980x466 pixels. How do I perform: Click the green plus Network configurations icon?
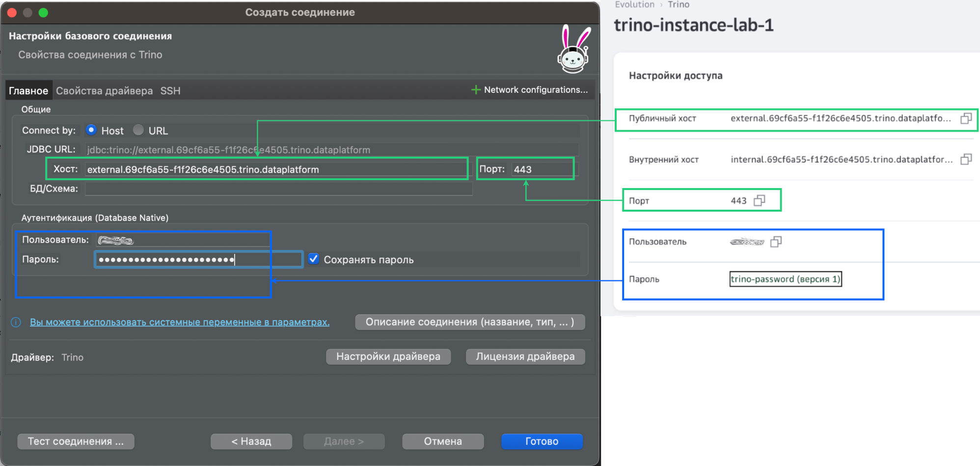pyautogui.click(x=475, y=90)
